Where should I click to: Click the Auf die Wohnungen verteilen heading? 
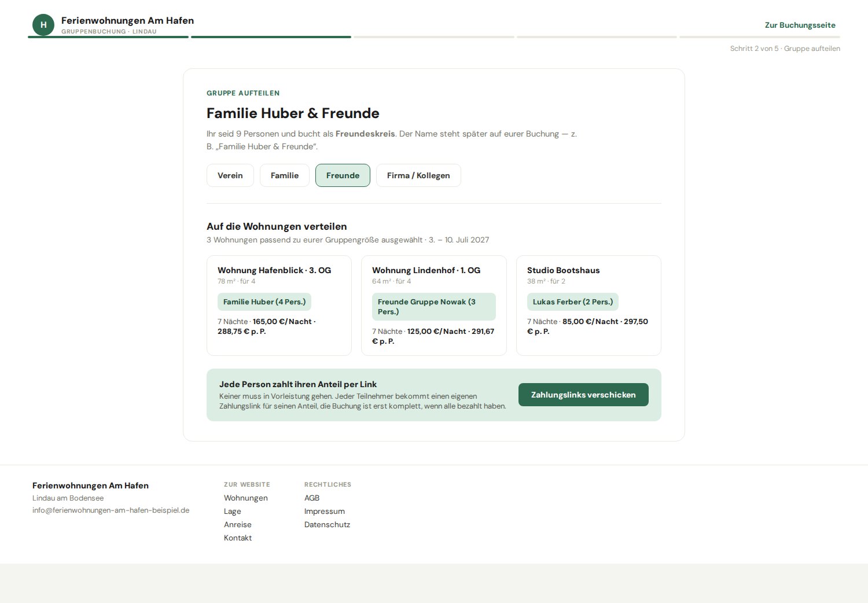coord(277,226)
